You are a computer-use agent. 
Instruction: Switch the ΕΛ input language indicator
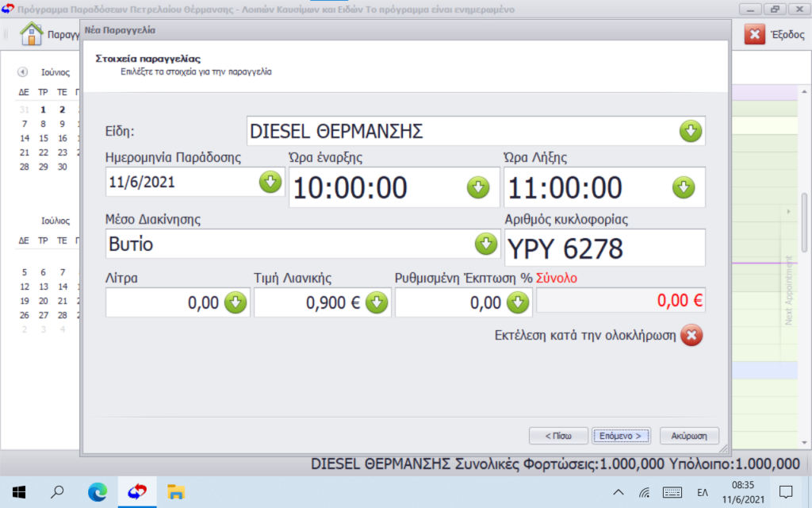click(x=703, y=492)
